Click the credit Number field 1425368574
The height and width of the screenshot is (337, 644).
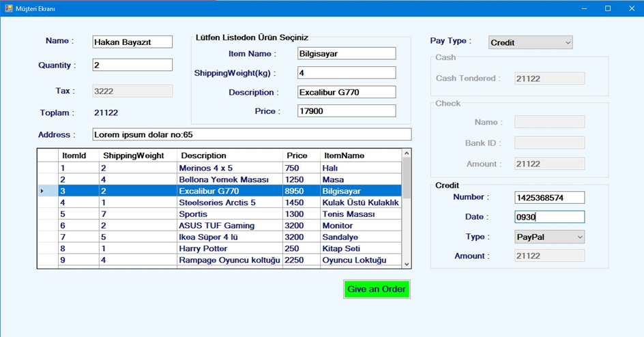click(550, 198)
